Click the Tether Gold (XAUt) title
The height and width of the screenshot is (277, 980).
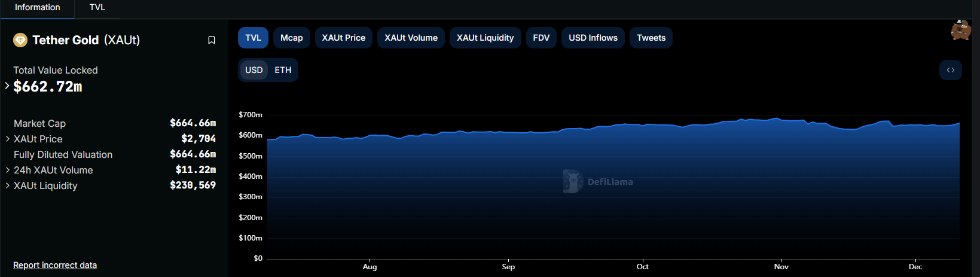pos(86,40)
